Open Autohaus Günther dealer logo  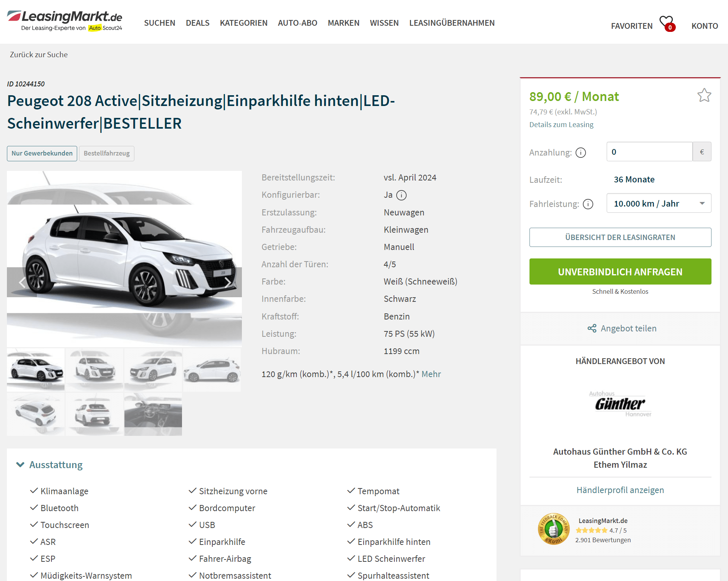pos(620,404)
